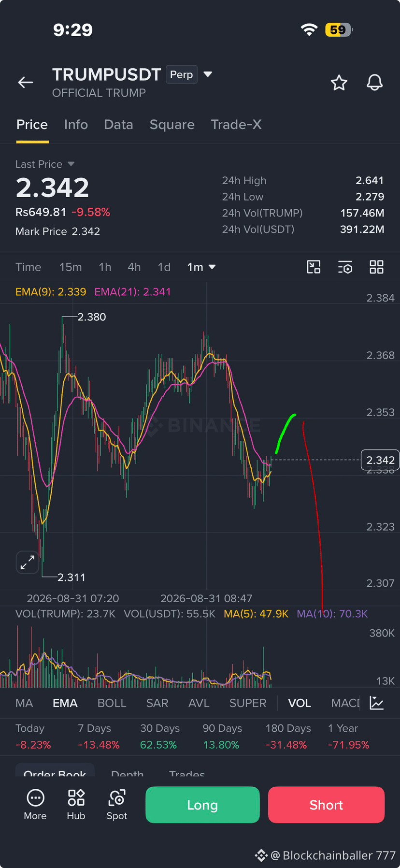This screenshot has height=868, width=400.
Task: Select the Price tab
Action: pyautogui.click(x=32, y=125)
